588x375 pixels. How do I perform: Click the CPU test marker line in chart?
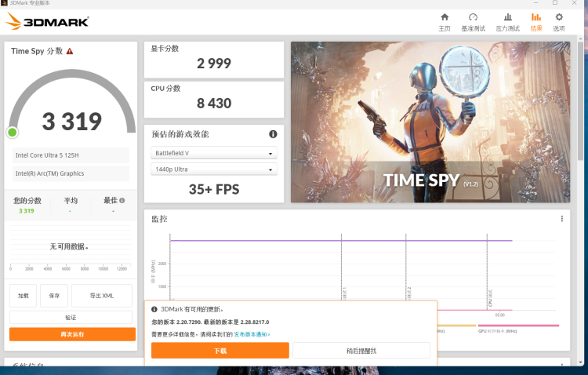487,272
